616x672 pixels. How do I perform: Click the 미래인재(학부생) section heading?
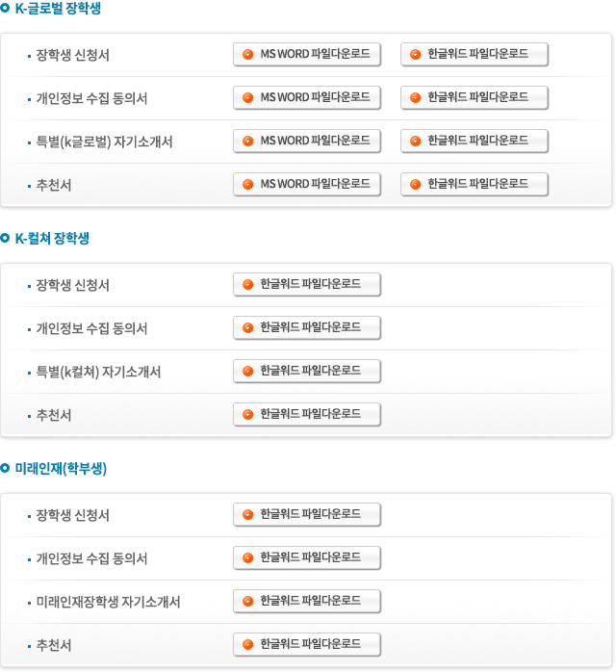coord(61,469)
